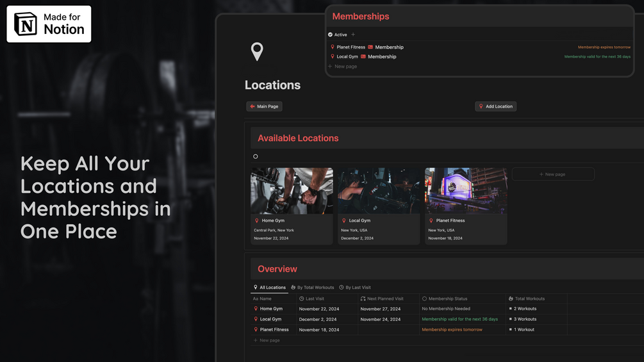Click the Last Visit column header
Viewport: 644px width, 362px height.
click(327, 299)
